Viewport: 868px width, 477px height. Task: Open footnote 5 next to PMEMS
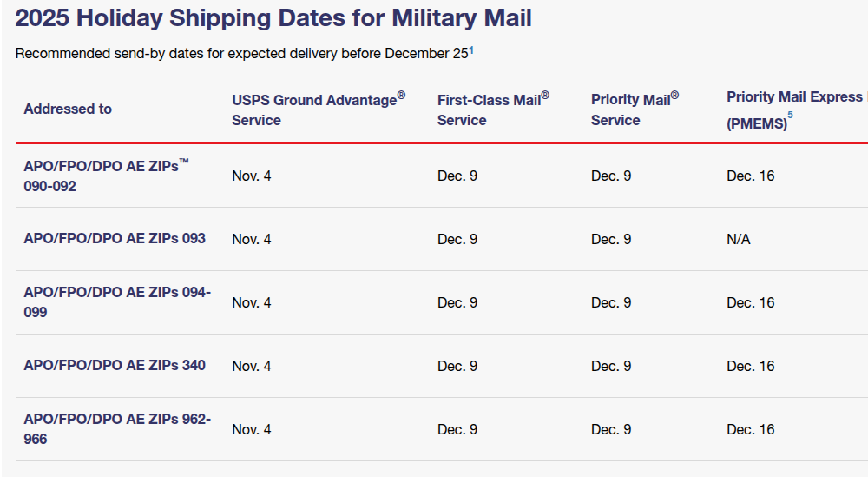[790, 115]
